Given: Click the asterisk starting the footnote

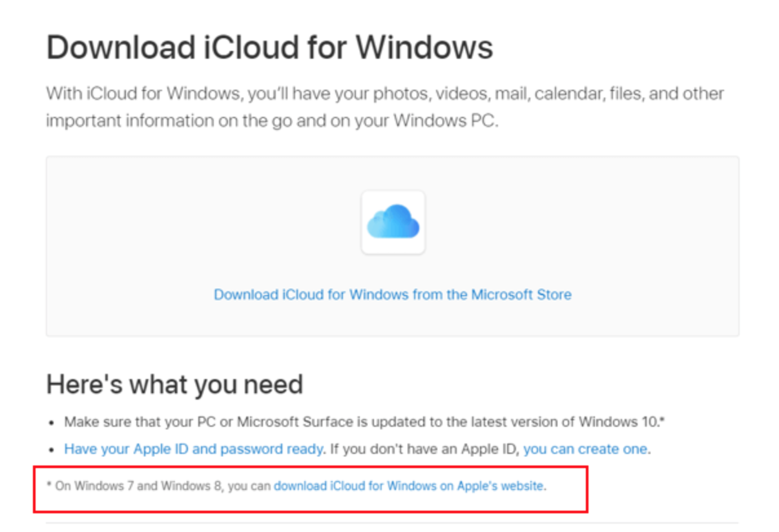Looking at the screenshot, I should point(49,486).
